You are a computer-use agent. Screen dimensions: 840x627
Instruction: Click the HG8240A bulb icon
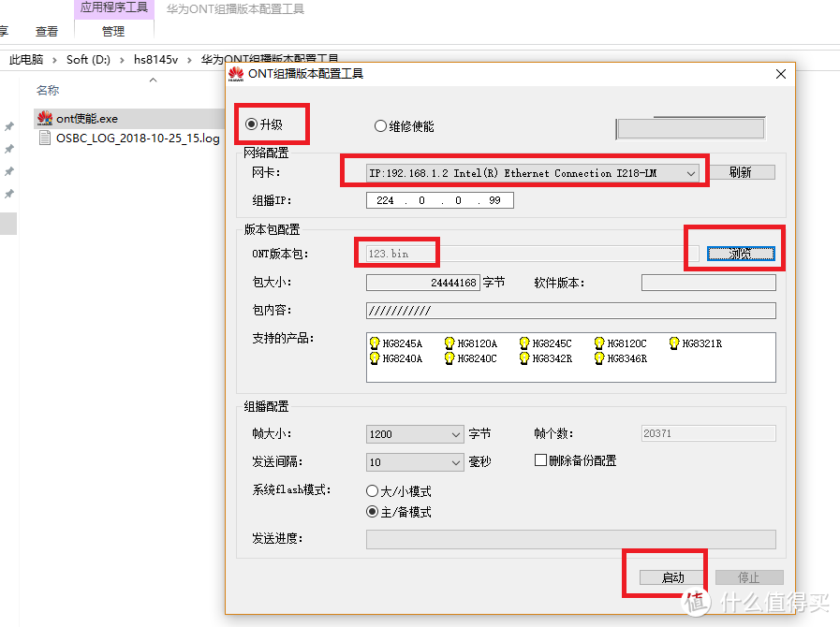coord(375,358)
